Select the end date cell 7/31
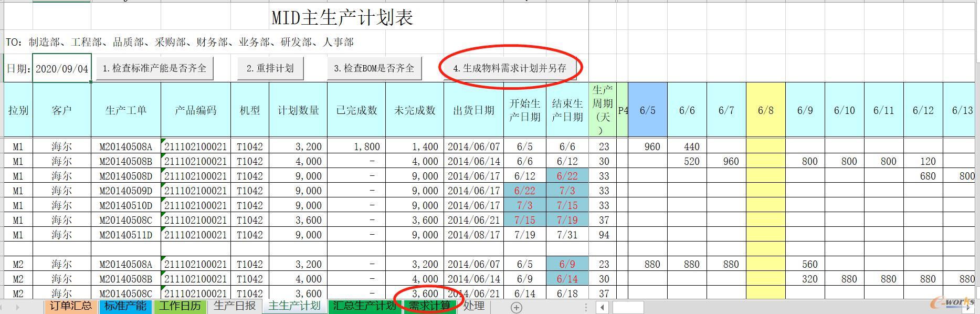The width and height of the screenshot is (980, 314). coord(567,235)
